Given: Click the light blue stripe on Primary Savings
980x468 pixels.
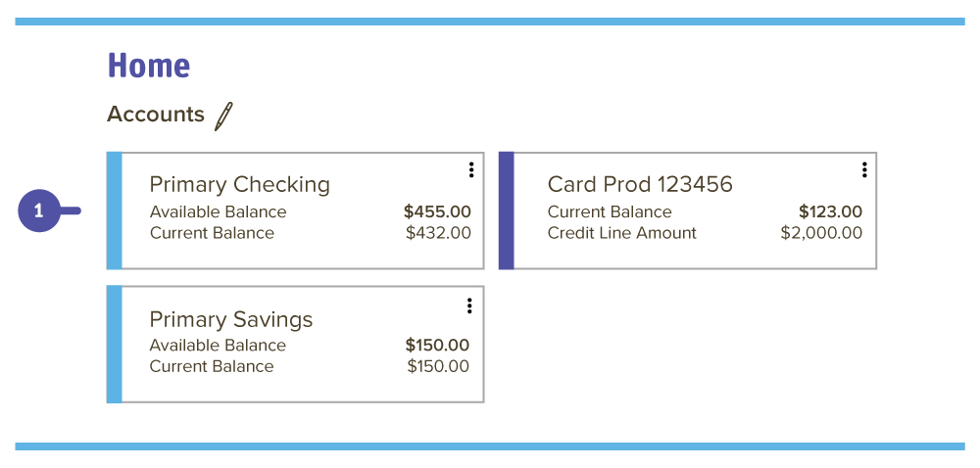Looking at the screenshot, I should (x=115, y=345).
